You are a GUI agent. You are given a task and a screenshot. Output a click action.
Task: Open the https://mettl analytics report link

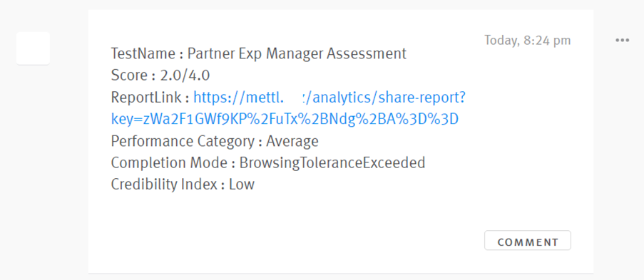click(329, 98)
